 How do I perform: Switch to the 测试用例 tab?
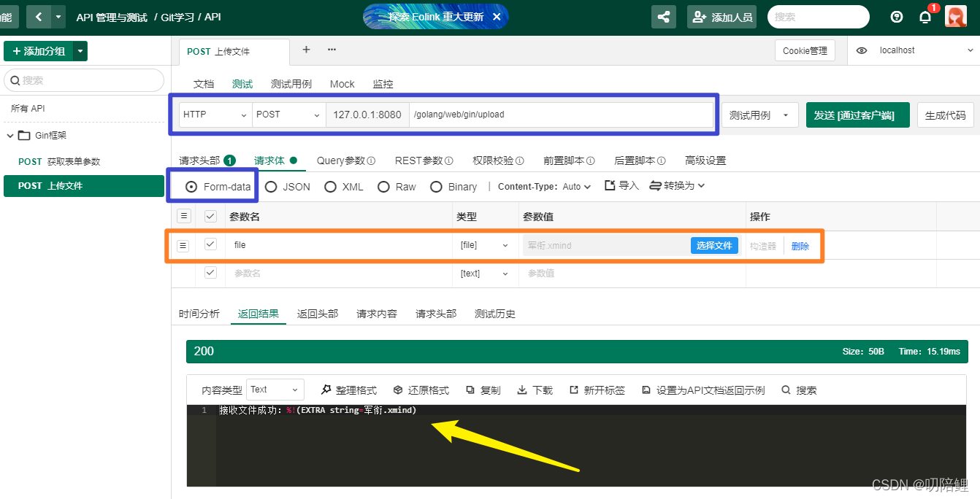(291, 84)
